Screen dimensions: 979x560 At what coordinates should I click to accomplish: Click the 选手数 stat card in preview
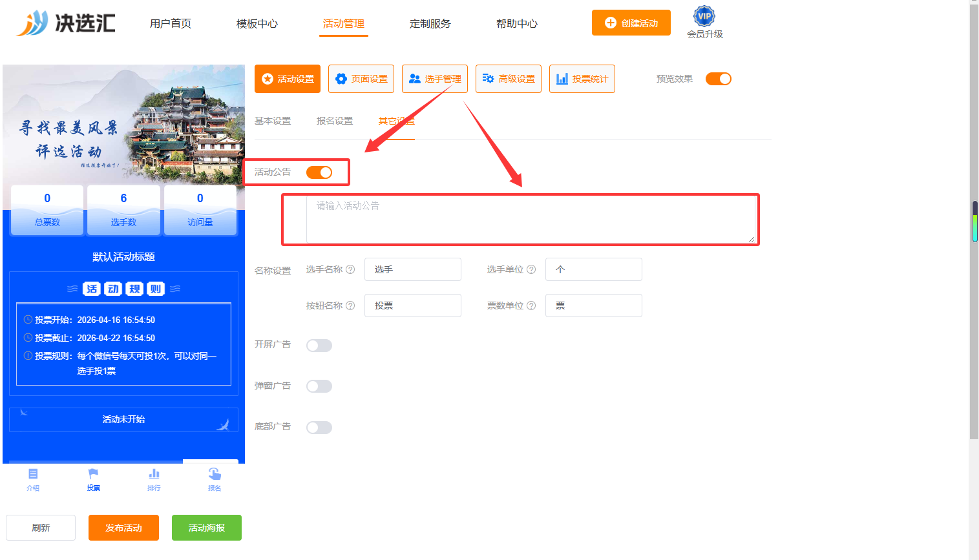click(x=123, y=210)
